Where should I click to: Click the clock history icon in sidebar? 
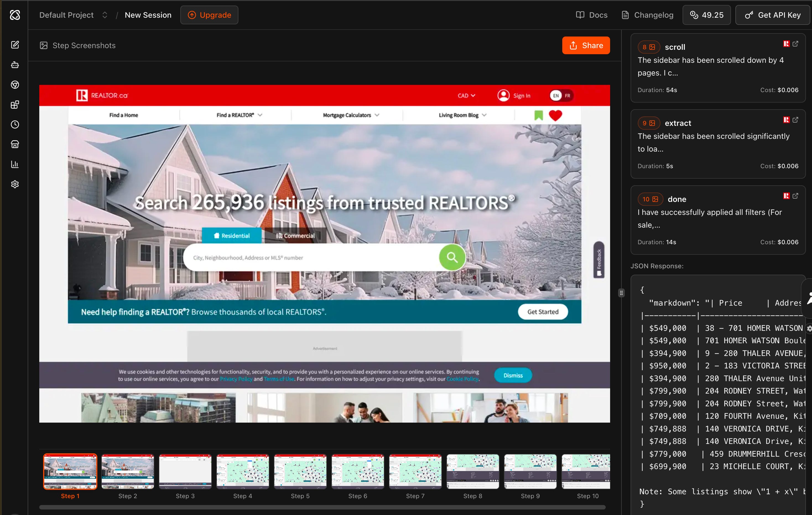click(x=15, y=124)
